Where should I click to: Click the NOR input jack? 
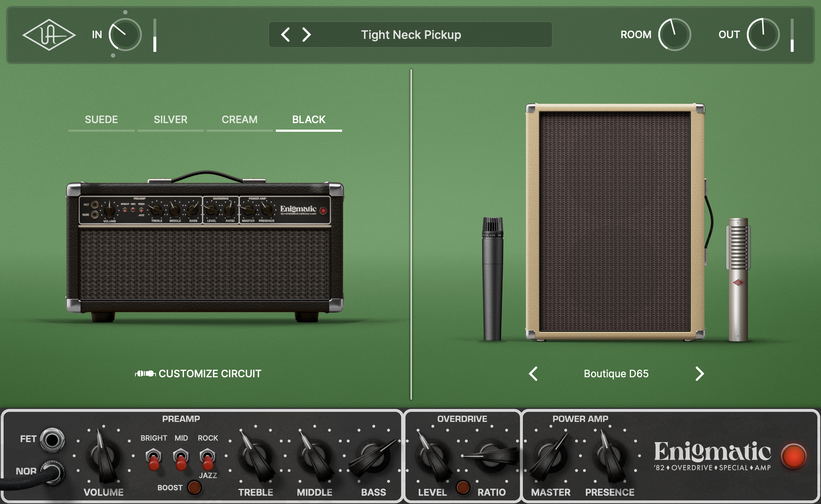[x=53, y=472]
